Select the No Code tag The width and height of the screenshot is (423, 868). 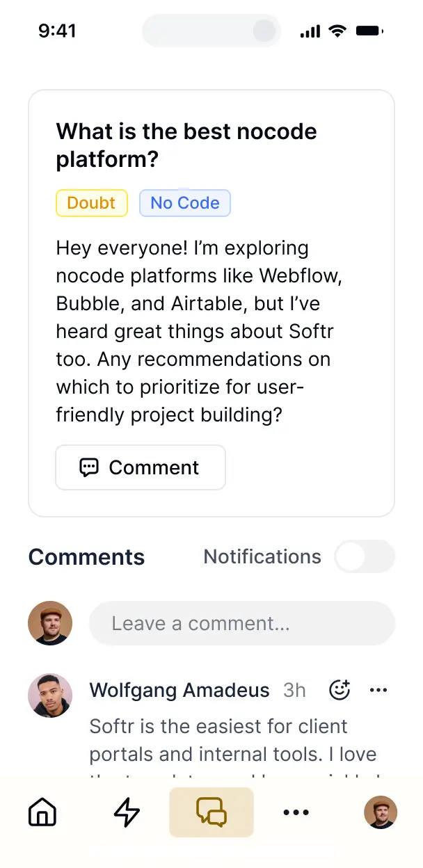[x=184, y=202]
